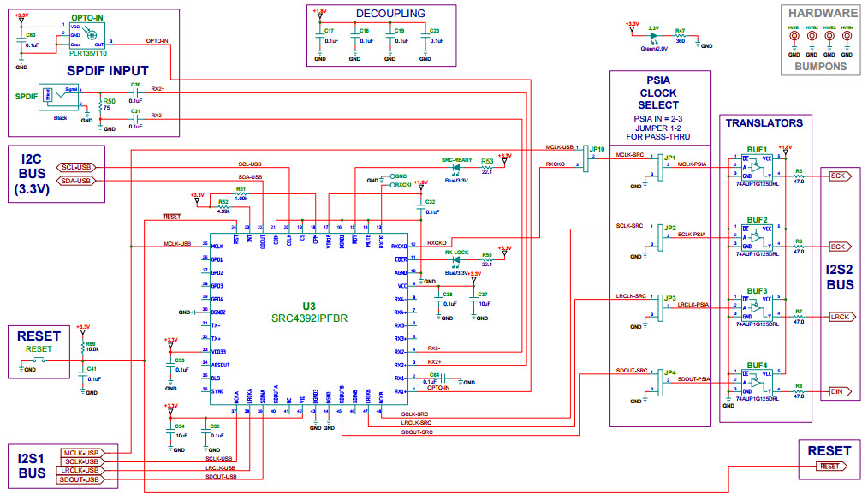The width and height of the screenshot is (868, 500).
Task: Select the RESET output port at bottom right
Action: click(830, 467)
